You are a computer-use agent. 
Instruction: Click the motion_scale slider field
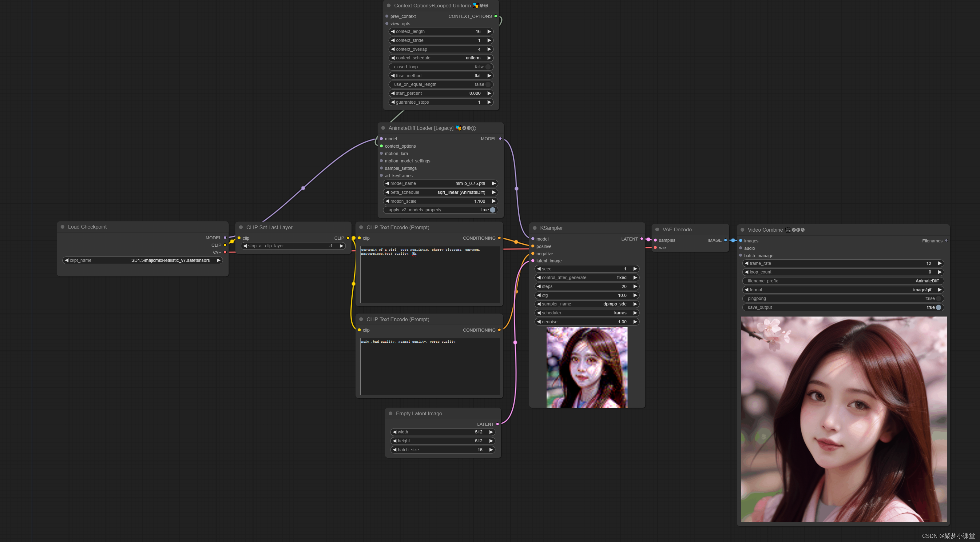point(440,201)
